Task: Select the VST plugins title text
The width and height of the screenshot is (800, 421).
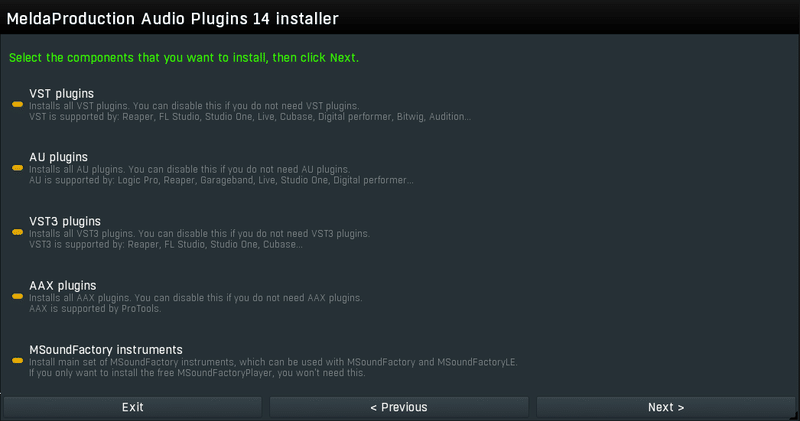Action: (x=61, y=94)
